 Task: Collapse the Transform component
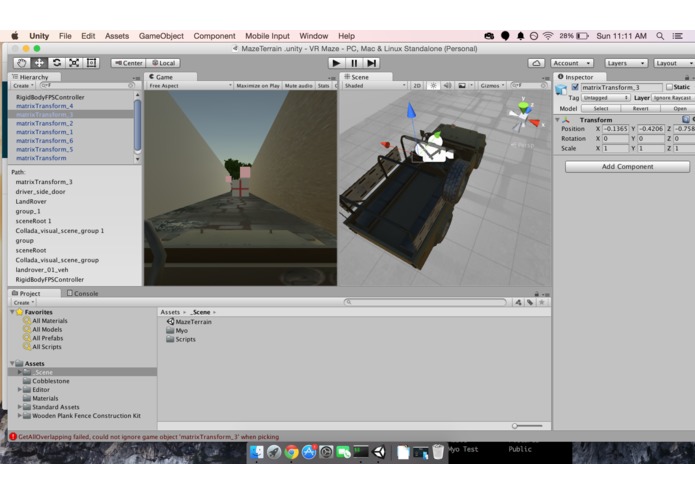coord(557,120)
